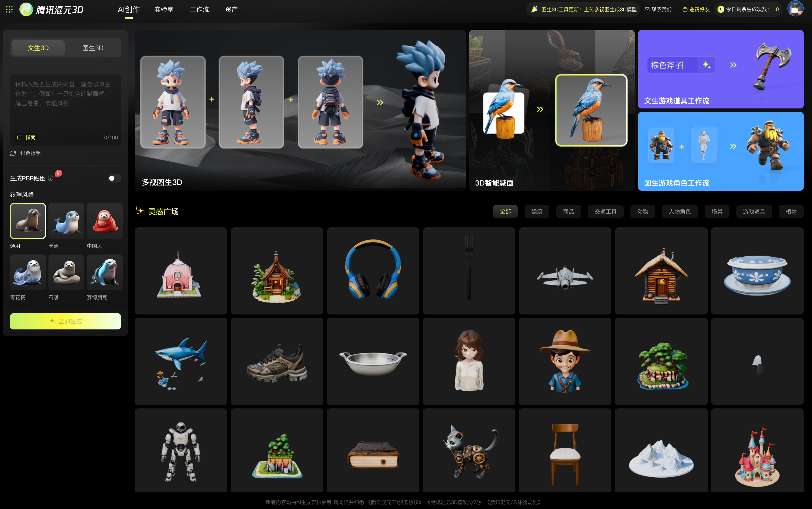Click the refresh icon beside 银色扳手
This screenshot has width=812, height=509.
(13, 153)
